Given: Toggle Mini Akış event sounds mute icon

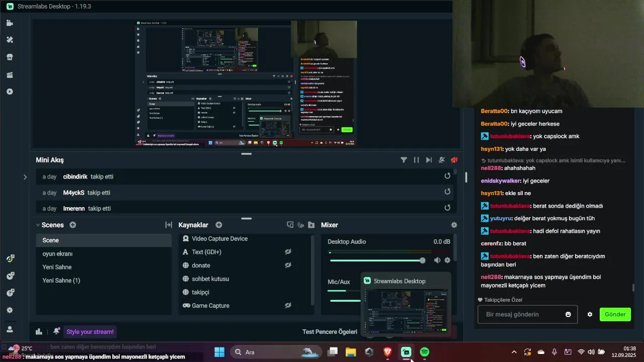Looking at the screenshot, I should pos(441,160).
